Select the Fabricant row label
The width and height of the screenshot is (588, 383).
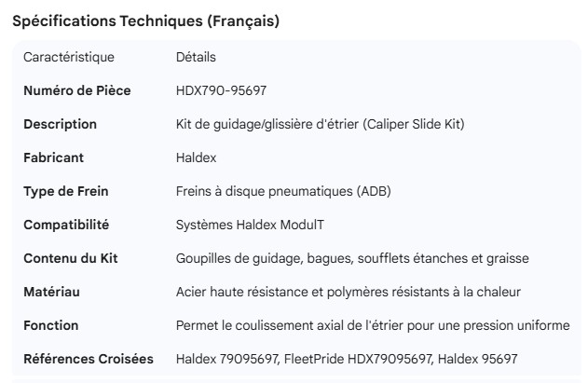click(x=55, y=158)
